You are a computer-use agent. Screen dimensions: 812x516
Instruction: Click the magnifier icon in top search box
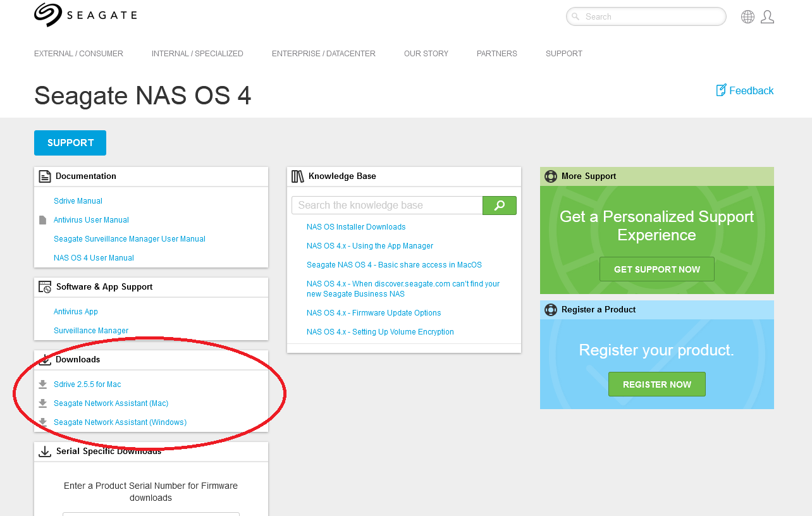coord(575,16)
